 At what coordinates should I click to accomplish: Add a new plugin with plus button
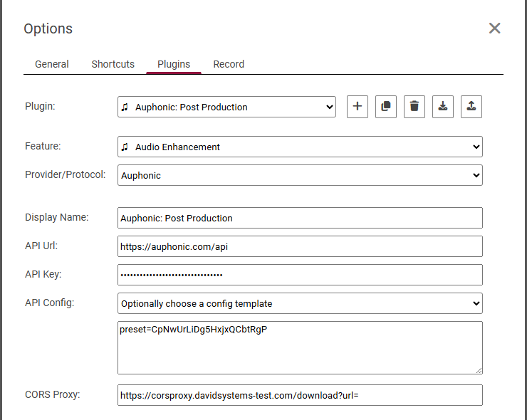[358, 107]
